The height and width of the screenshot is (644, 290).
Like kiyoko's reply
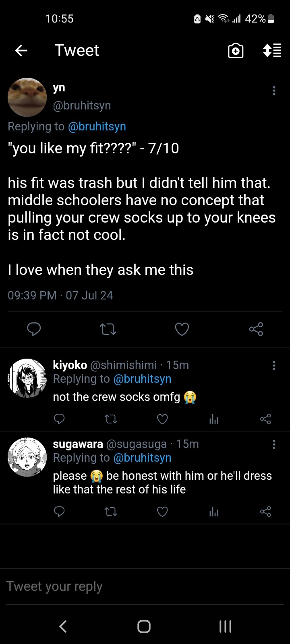(x=162, y=419)
